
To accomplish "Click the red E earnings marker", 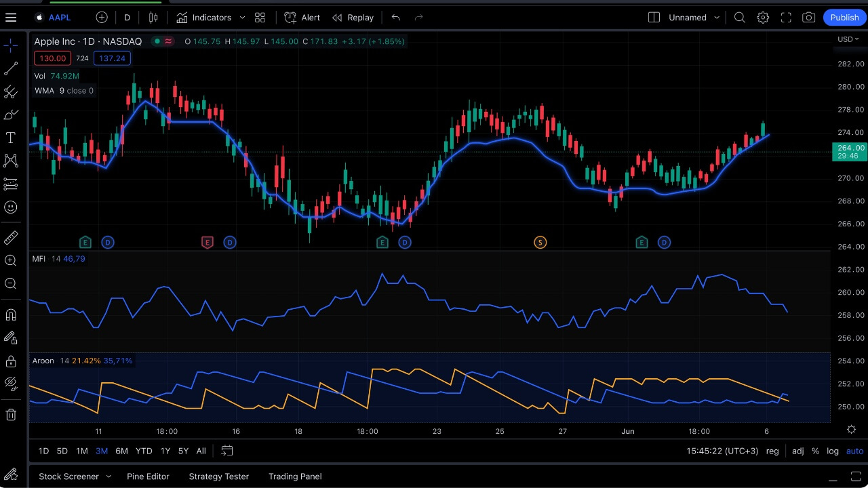I will (x=208, y=243).
